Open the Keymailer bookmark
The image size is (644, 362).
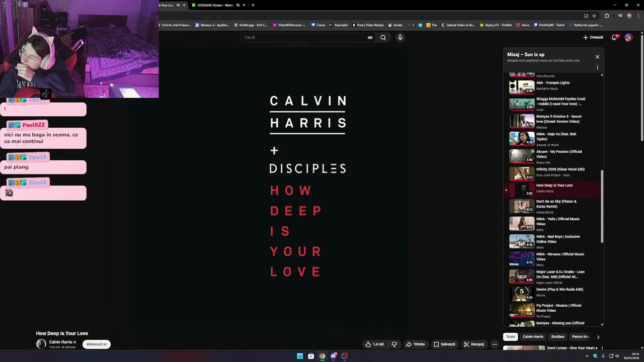[x=338, y=25]
